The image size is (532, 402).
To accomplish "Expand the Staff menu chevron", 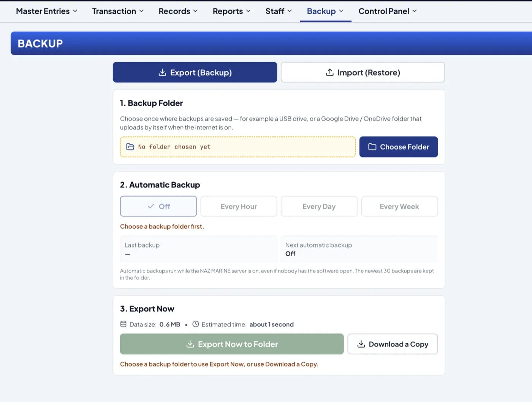I will (x=290, y=11).
